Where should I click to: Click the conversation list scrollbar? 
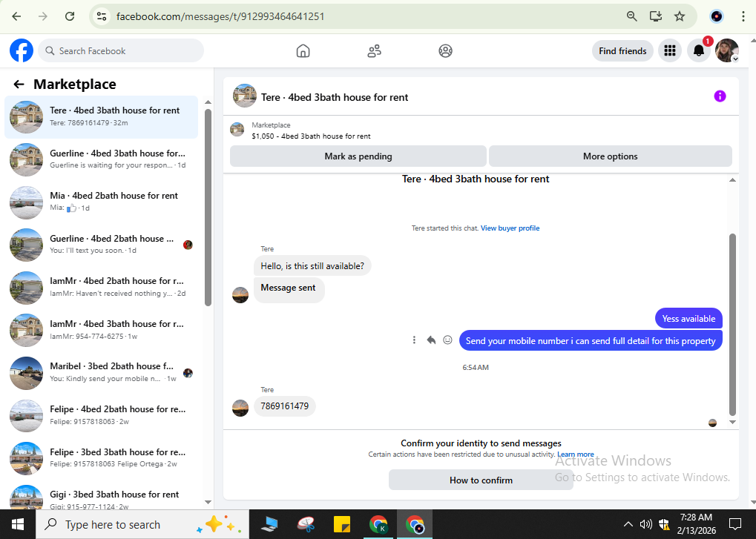click(x=208, y=207)
